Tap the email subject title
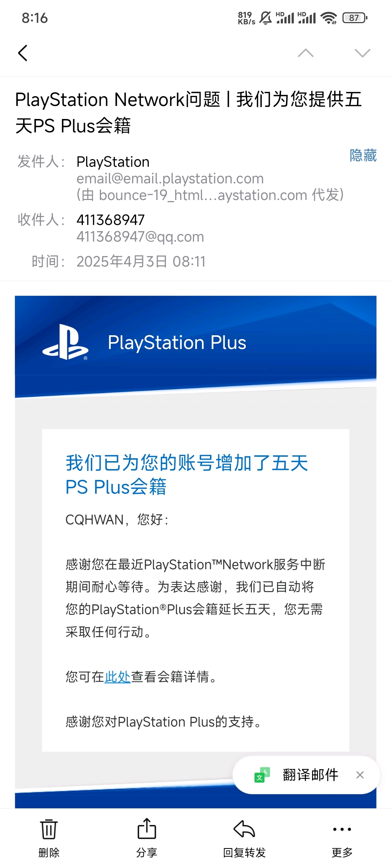 188,112
